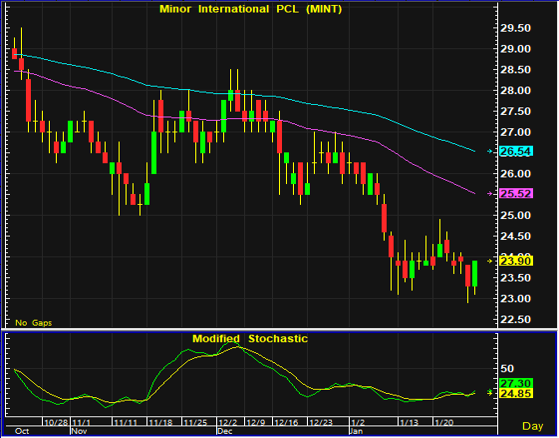Click the Dec month label
This screenshot has width=559, height=438.
click(225, 431)
